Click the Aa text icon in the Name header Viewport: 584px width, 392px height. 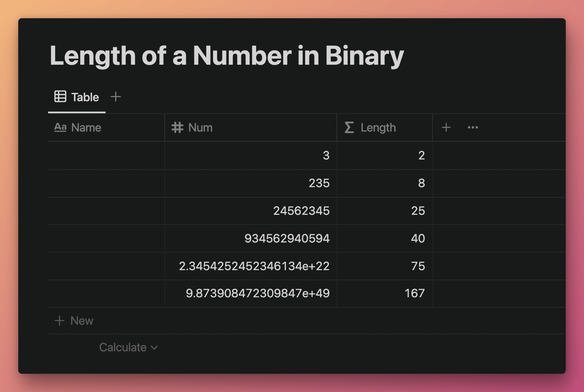[x=60, y=127]
